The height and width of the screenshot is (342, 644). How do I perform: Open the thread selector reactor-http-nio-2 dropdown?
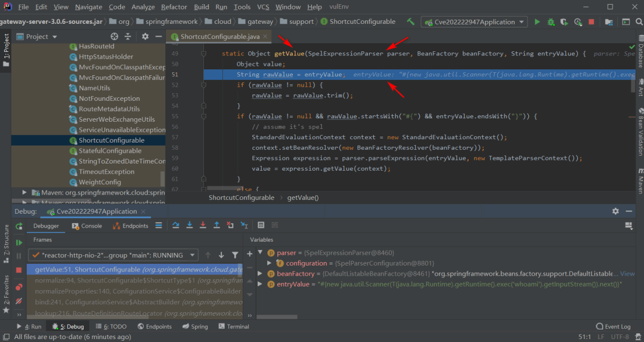[113, 255]
